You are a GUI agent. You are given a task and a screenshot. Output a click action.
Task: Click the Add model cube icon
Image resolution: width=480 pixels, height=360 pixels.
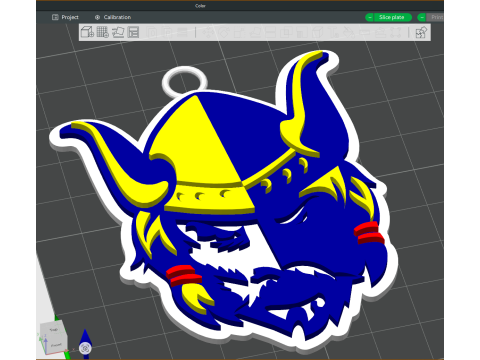pos(87,32)
